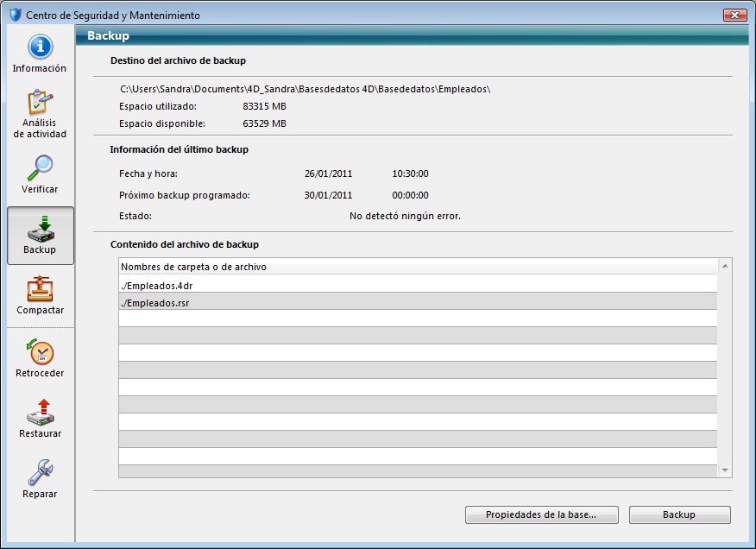Open the Restaurar drive icon
This screenshot has height=549, width=756.
pos(40,412)
